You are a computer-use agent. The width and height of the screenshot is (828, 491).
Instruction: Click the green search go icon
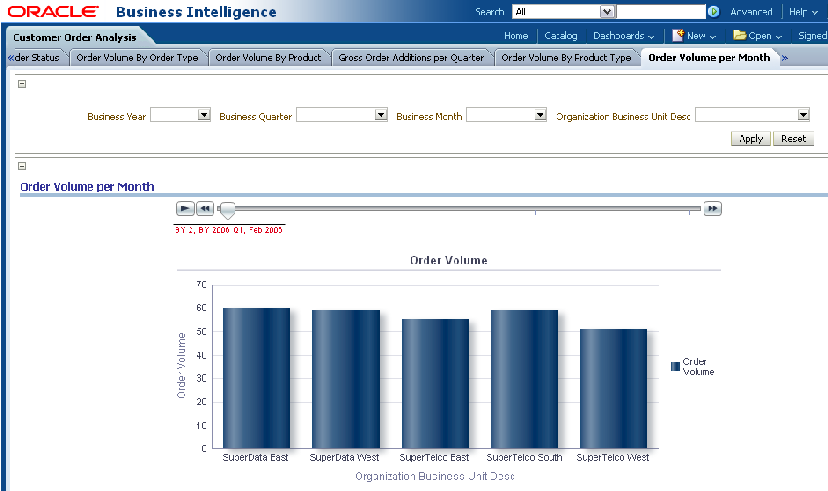point(713,12)
